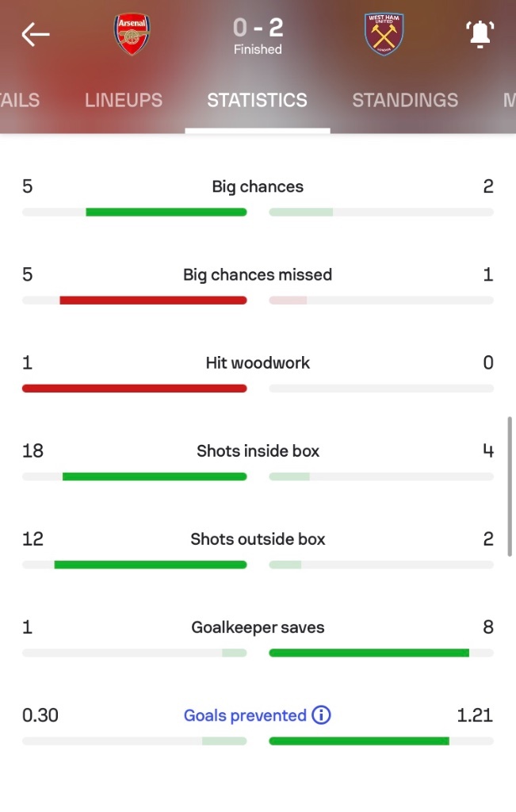Tap the Shots outside box label

click(x=258, y=539)
